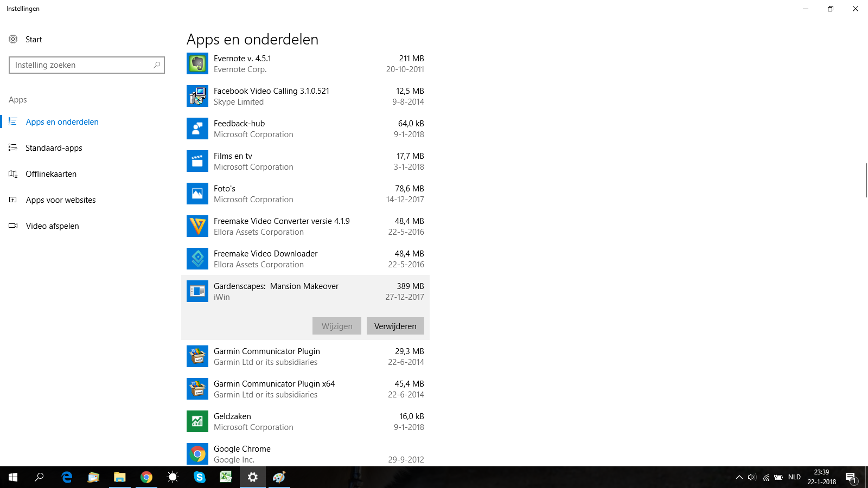Click the Garmin Communicator Plugin icon
The width and height of the screenshot is (868, 488).
coord(197,356)
